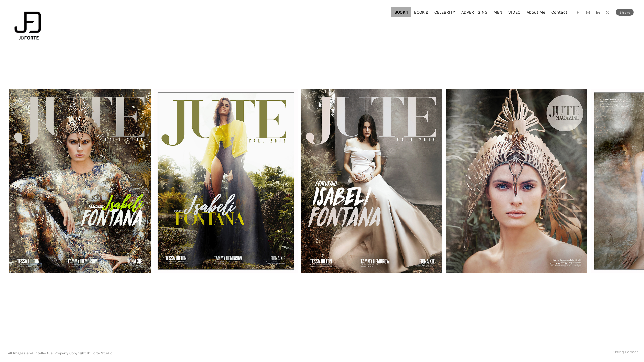The height and width of the screenshot is (362, 644).
Task: Click the Share button
Action: [x=625, y=12]
